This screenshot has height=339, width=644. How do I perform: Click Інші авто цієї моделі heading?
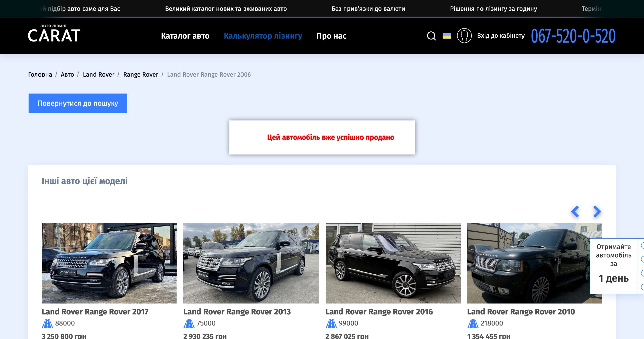pyautogui.click(x=85, y=181)
